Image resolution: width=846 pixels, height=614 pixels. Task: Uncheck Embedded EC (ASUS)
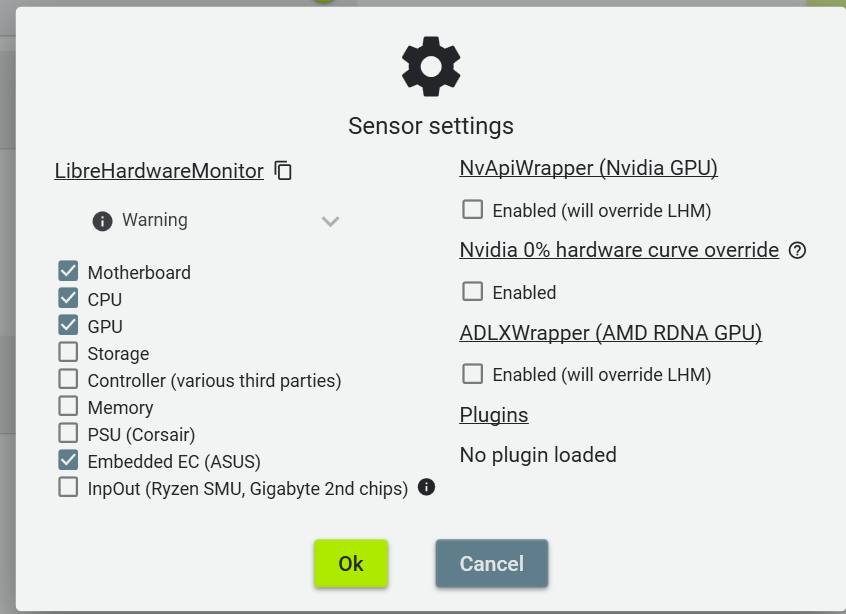click(68, 460)
